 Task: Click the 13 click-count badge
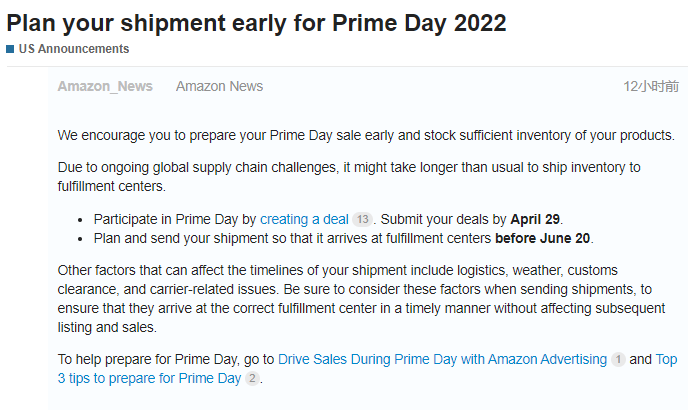coord(362,219)
